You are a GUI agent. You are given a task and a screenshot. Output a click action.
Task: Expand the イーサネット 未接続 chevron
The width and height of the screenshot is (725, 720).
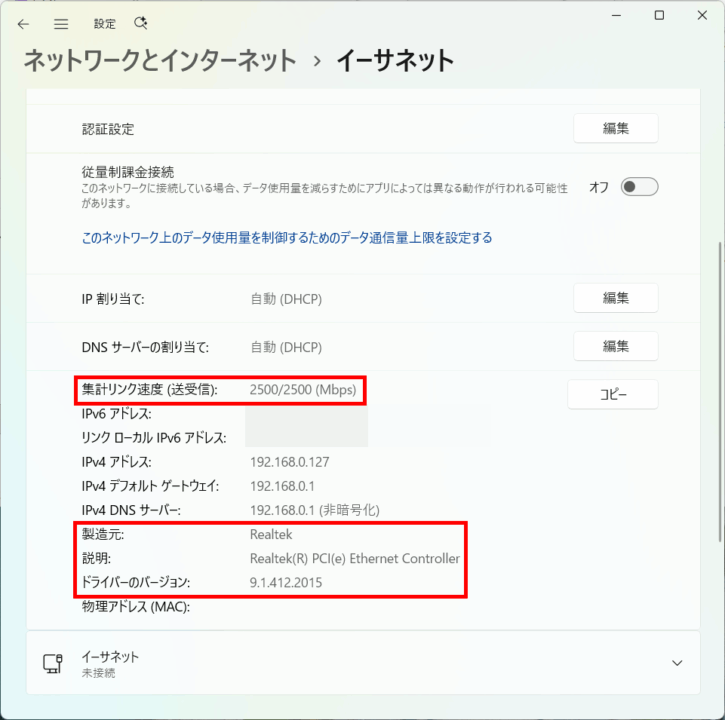pyautogui.click(x=677, y=663)
